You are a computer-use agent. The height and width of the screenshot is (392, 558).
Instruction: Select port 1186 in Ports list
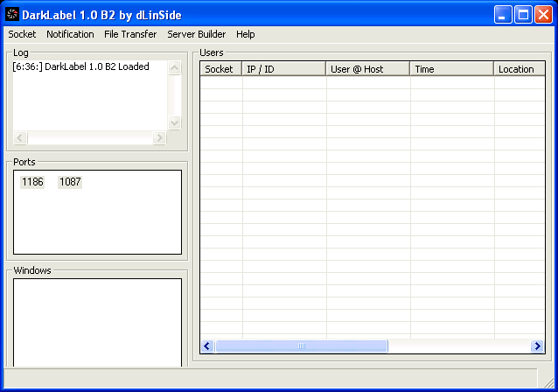32,182
